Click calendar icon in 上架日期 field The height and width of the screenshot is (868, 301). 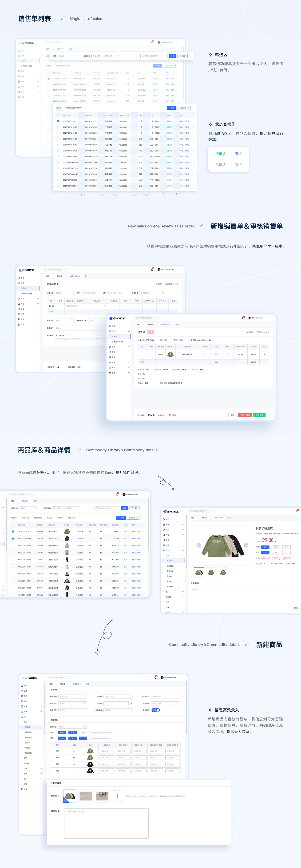click(177, 703)
